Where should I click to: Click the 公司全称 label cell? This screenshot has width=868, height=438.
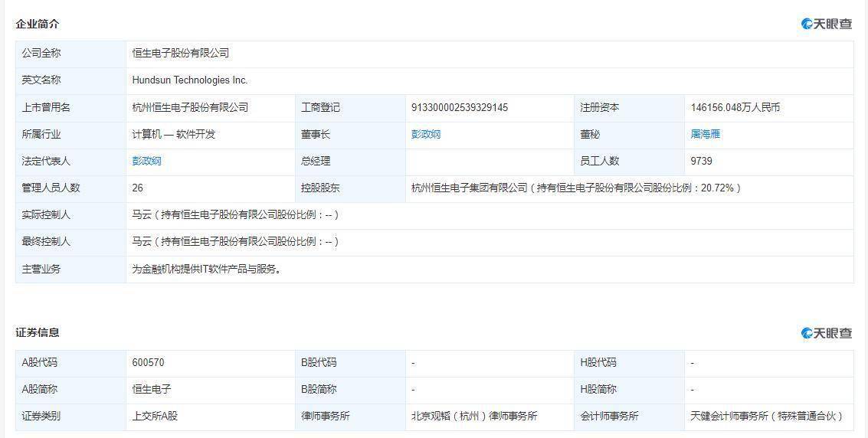[x=70, y=54]
